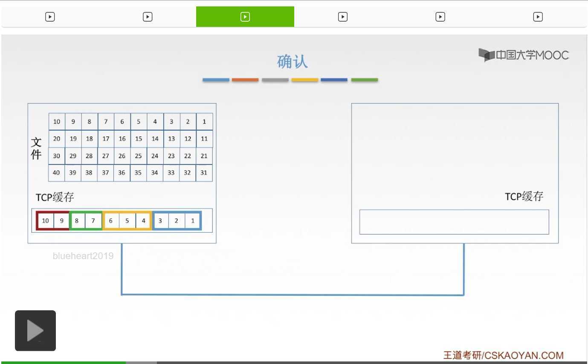Click the receiver's empty TCP buffer box
The height and width of the screenshot is (364, 588).
tap(454, 222)
